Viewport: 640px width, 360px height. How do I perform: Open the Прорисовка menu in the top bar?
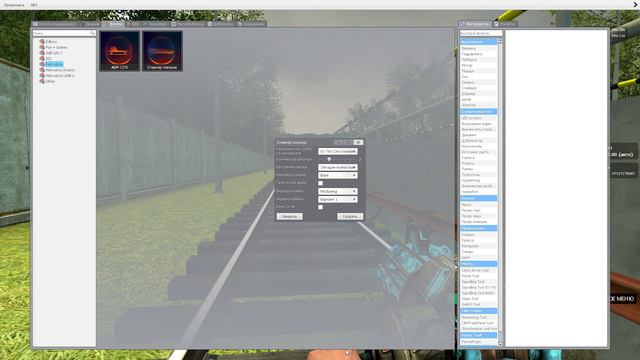point(14,5)
